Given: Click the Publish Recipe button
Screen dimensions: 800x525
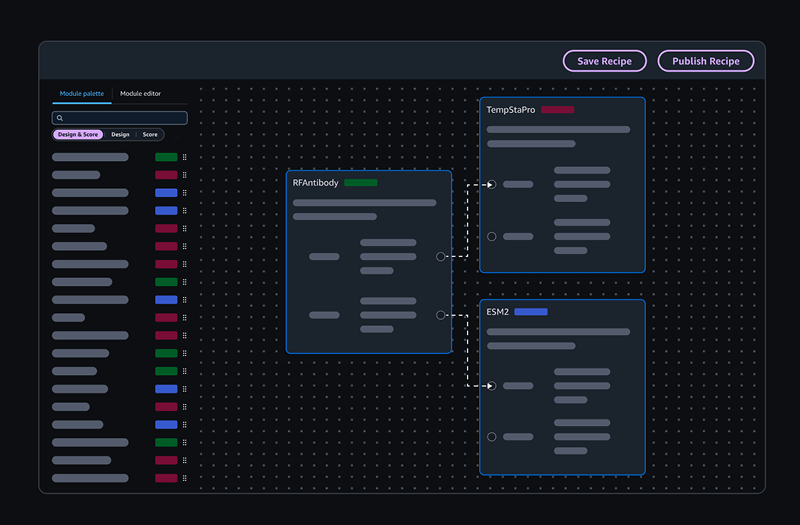Looking at the screenshot, I should point(706,61).
